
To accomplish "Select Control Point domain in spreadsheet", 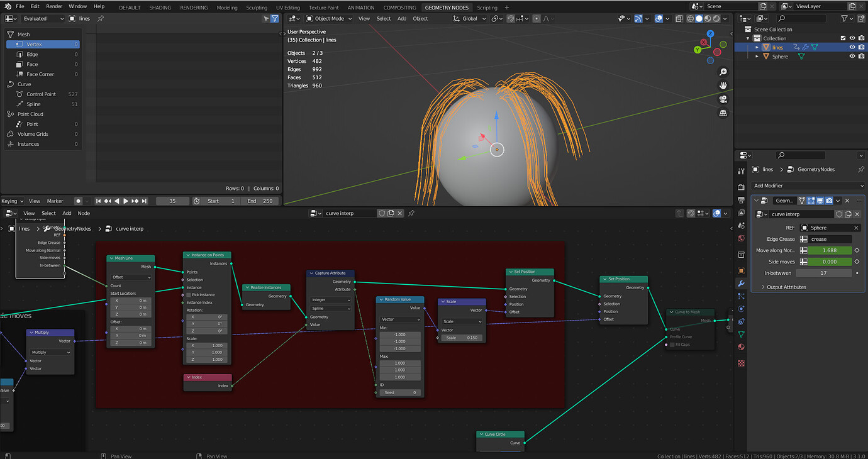I will coord(43,94).
